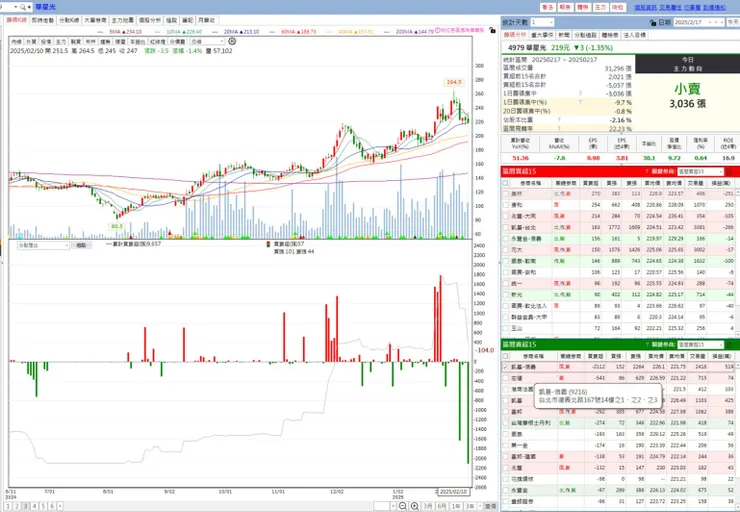The image size is (740, 512).
Task: Click the rightmost icon in red 區間買超15 header
Action: tap(729, 171)
